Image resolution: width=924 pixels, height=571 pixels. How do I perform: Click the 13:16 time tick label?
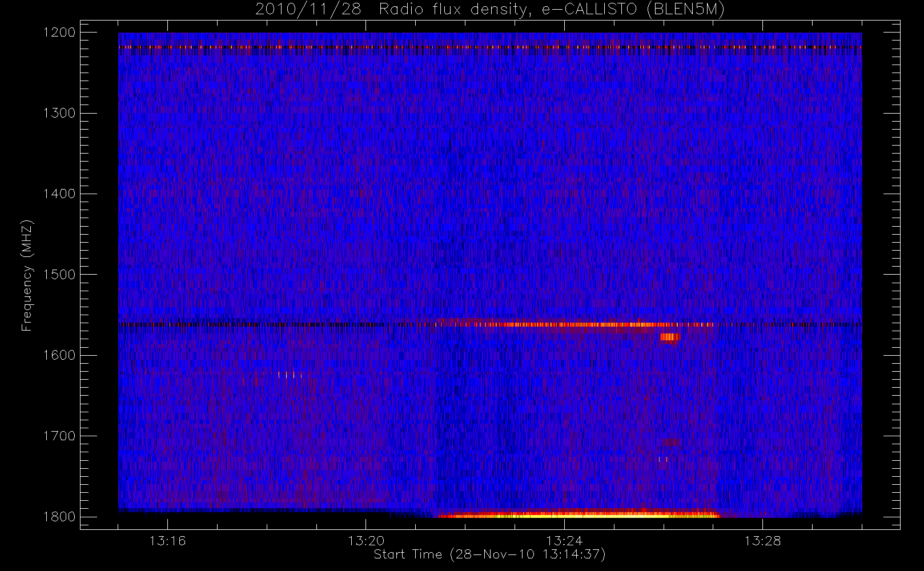(x=167, y=541)
